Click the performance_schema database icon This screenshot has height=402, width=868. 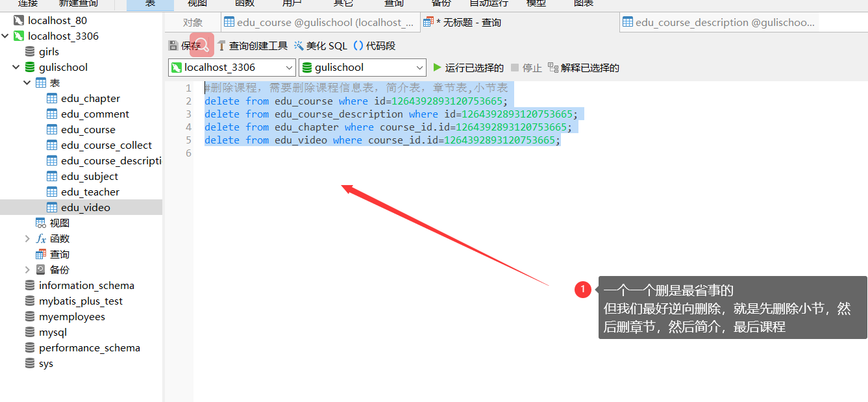30,348
